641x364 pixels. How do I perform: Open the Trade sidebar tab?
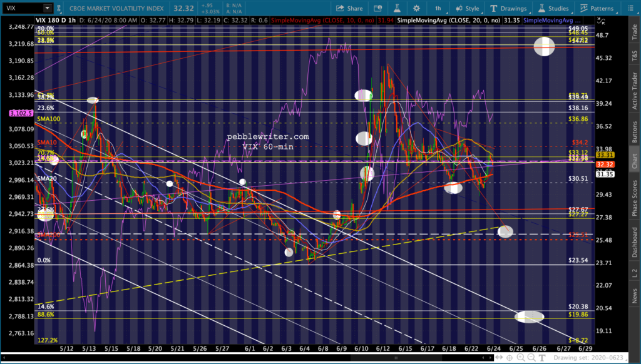click(x=635, y=32)
